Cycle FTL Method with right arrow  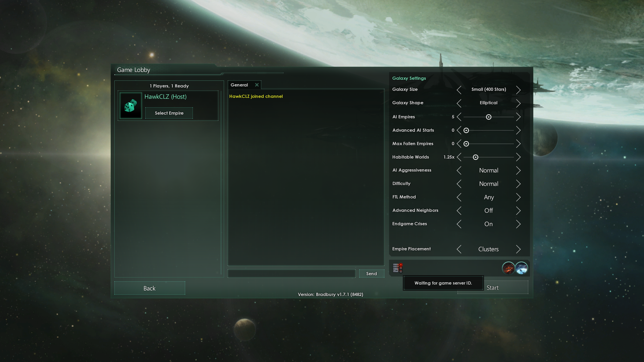[518, 197]
